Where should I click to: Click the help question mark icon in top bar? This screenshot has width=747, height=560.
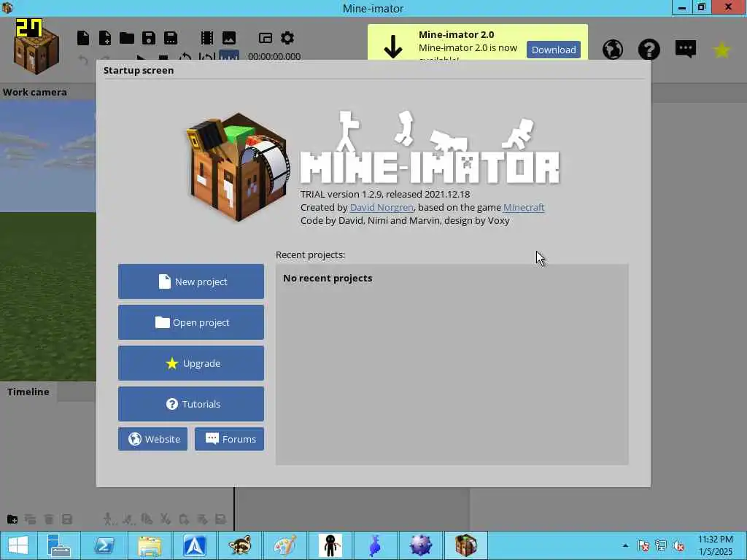649,50
